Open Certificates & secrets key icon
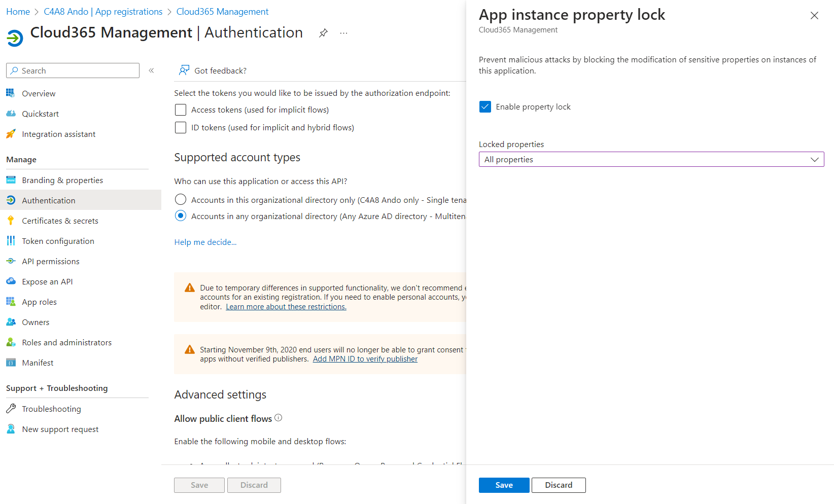The image size is (834, 504). point(11,221)
